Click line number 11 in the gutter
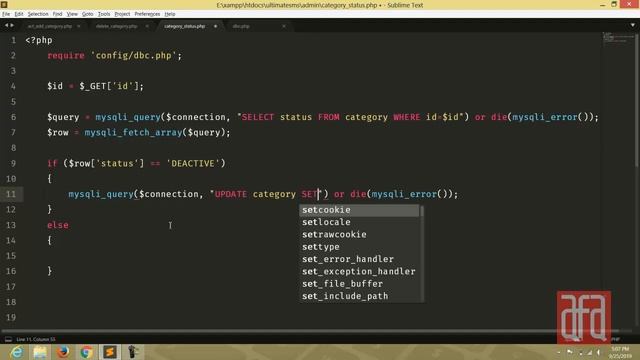 point(11,194)
